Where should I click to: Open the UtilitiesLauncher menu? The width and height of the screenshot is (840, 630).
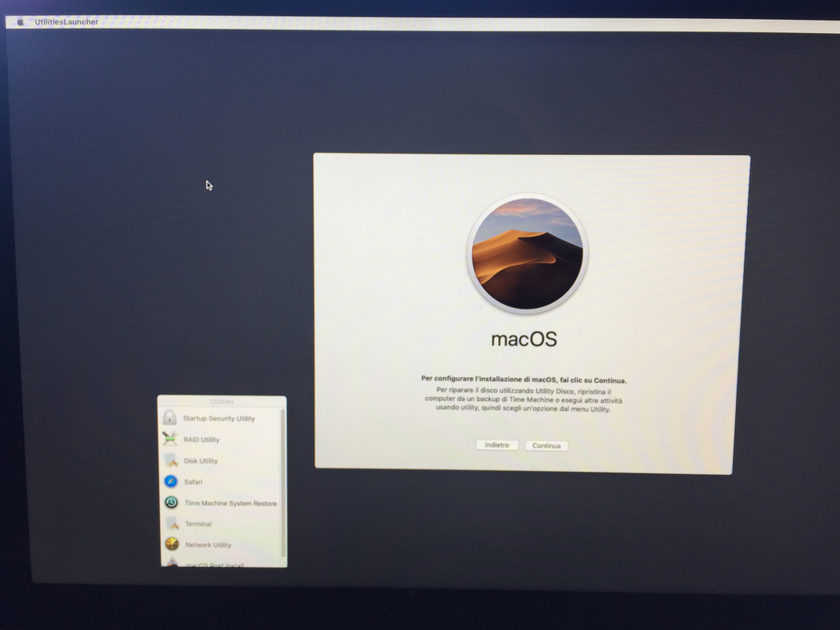point(66,22)
